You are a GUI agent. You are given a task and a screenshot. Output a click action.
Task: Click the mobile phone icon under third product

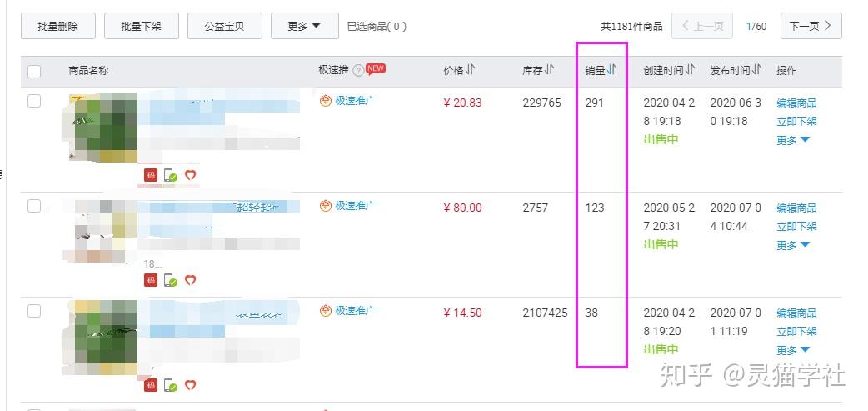tap(171, 385)
